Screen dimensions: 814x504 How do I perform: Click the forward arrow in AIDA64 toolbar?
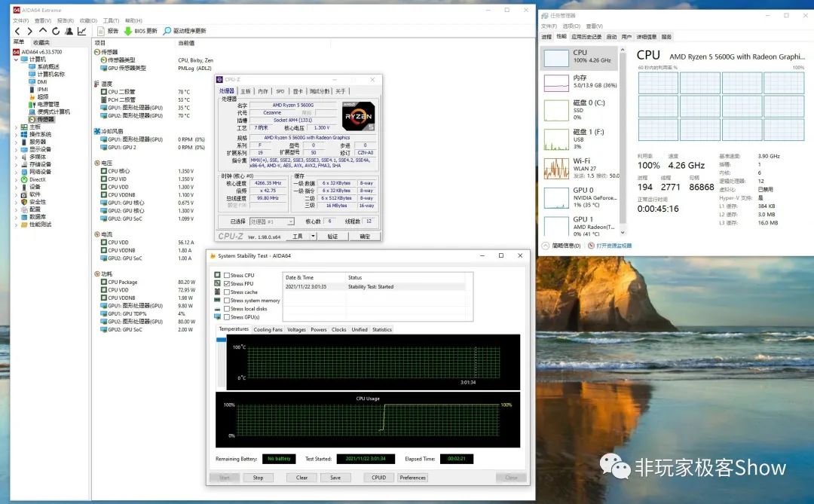click(x=29, y=32)
